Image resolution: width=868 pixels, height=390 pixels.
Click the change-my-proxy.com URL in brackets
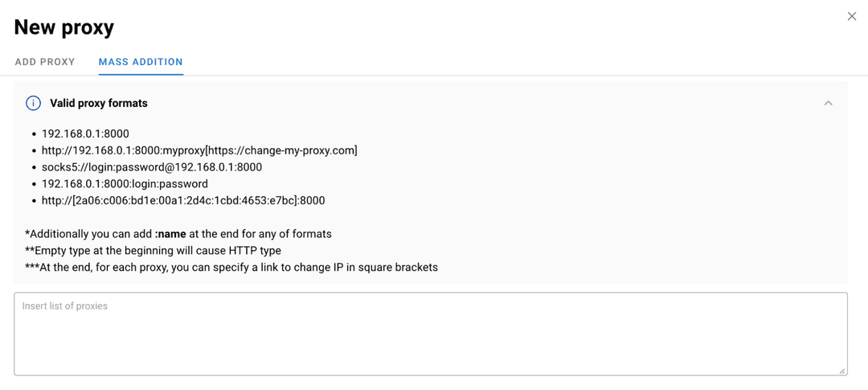282,150
